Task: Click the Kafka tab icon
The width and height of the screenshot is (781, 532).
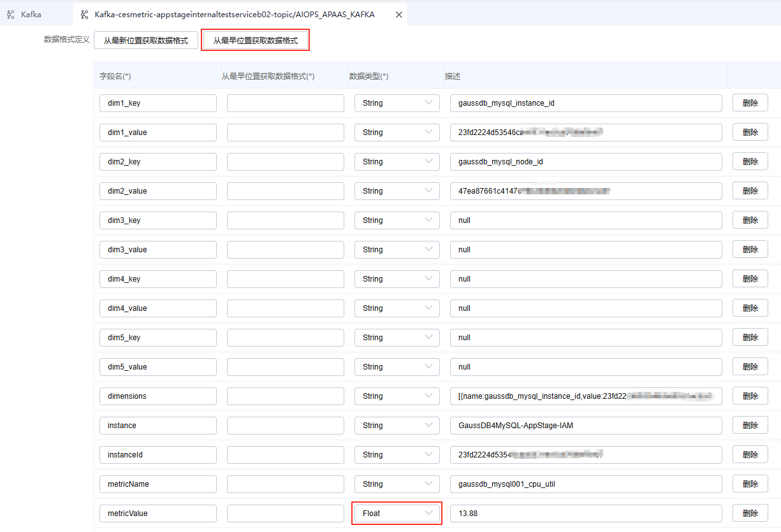Action: point(11,14)
